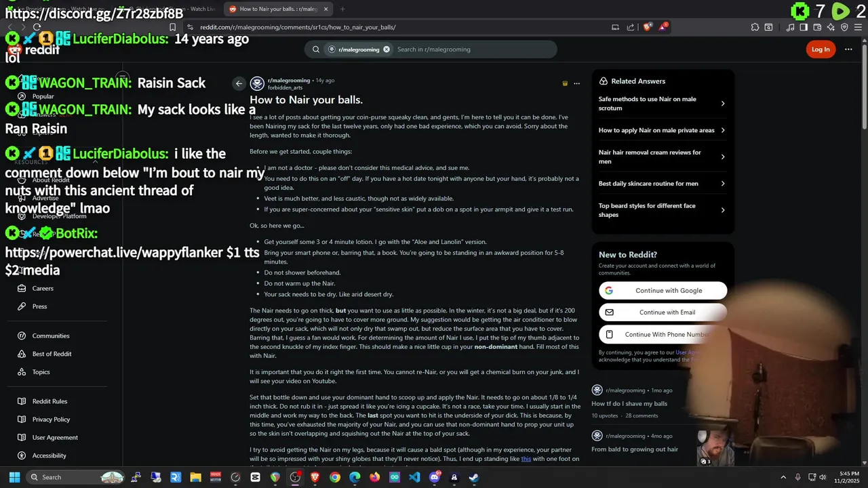Open File Explorer from the taskbar

coord(195,477)
